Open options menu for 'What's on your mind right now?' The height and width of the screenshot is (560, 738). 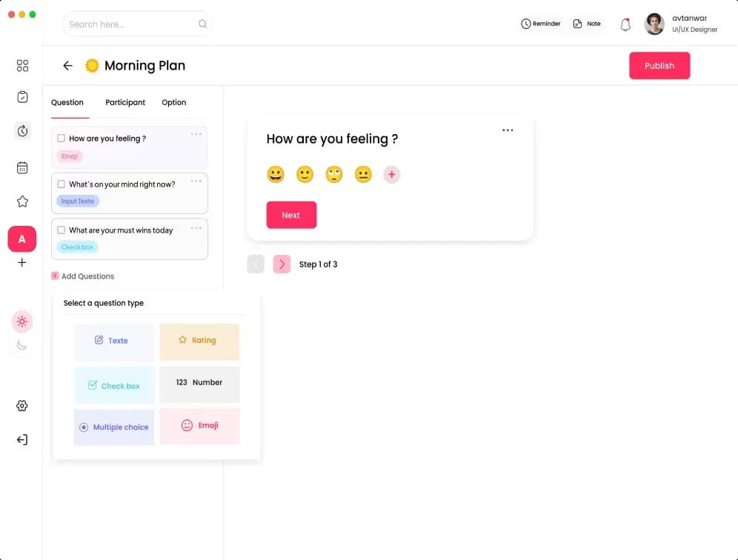(x=196, y=181)
